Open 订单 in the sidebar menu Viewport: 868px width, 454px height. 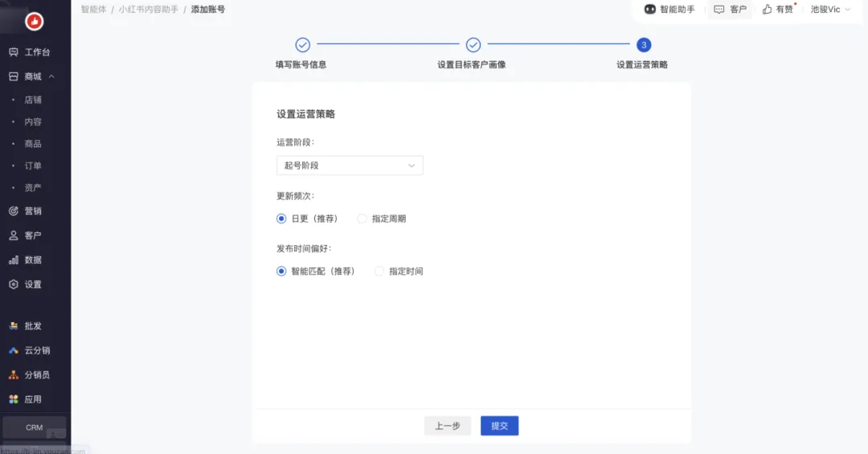pyautogui.click(x=33, y=166)
